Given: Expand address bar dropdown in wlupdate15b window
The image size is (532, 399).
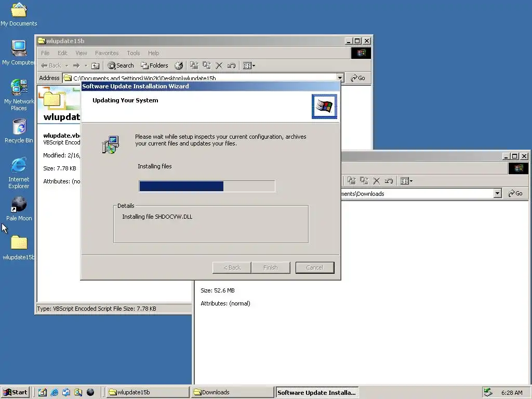Looking at the screenshot, I should pos(340,78).
